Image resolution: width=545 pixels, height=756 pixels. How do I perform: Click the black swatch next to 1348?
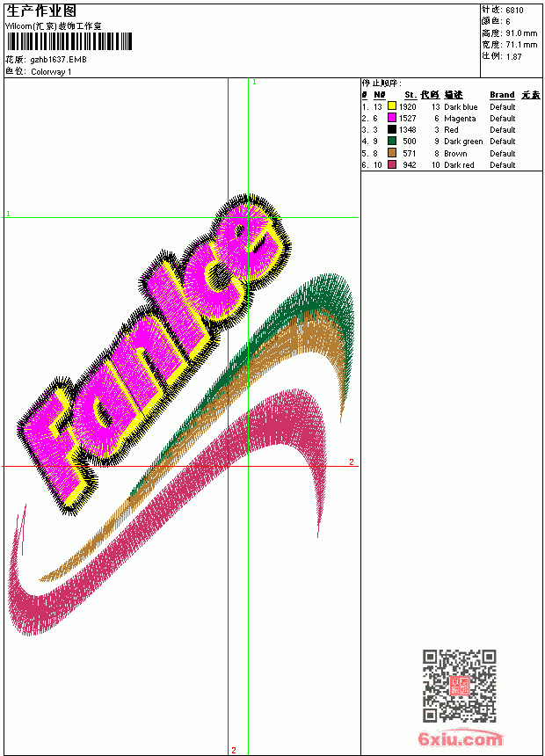click(x=392, y=129)
